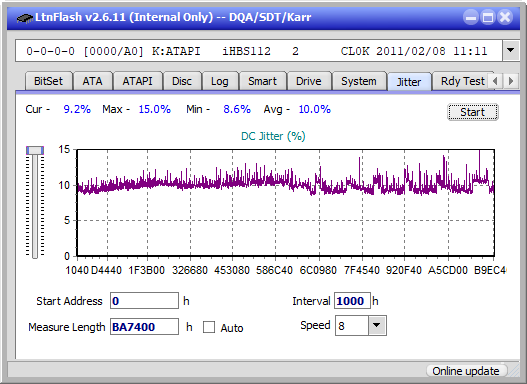
Task: Open the Speed dropdown list
Action: pos(377,325)
